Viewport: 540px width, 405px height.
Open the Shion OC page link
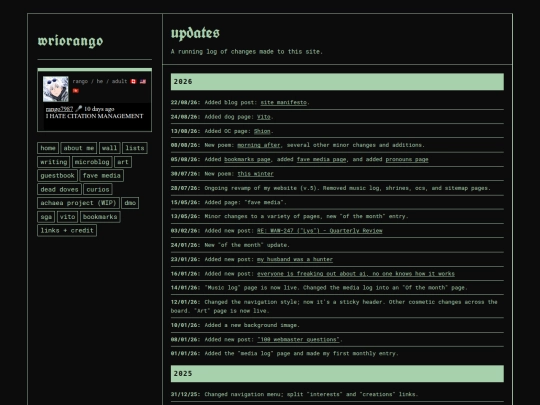[262, 131]
